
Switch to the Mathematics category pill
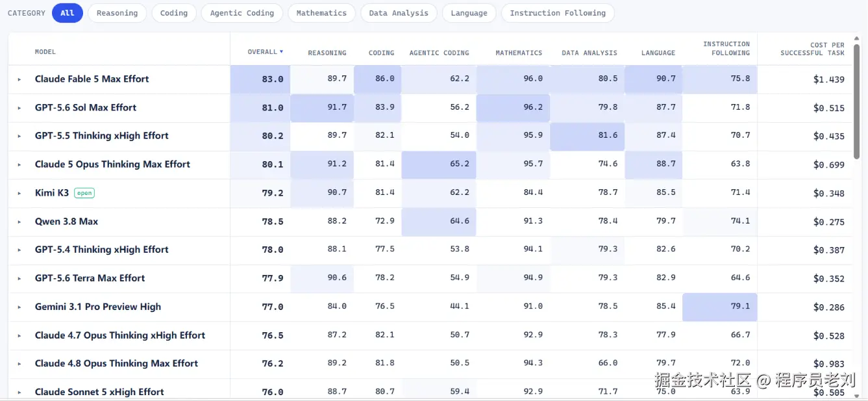coord(321,13)
